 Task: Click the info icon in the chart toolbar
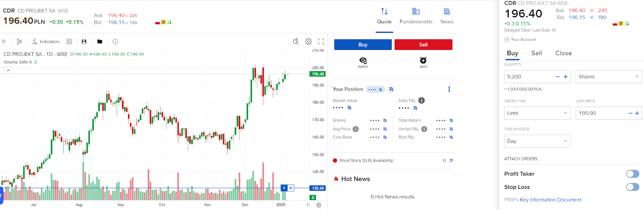click(115, 41)
